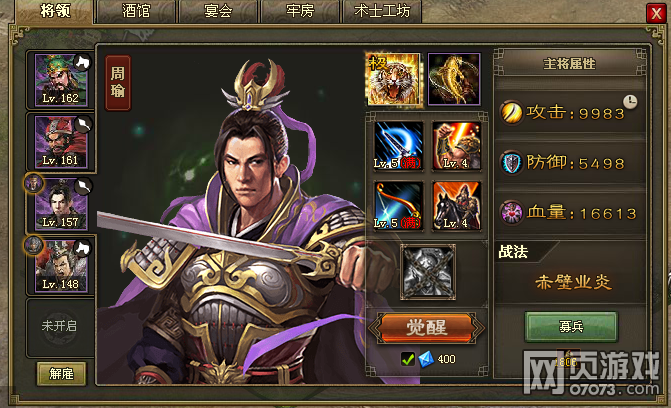671x408 pixels.
Task: Select the Lv.162 general portrait
Action: 61,80
